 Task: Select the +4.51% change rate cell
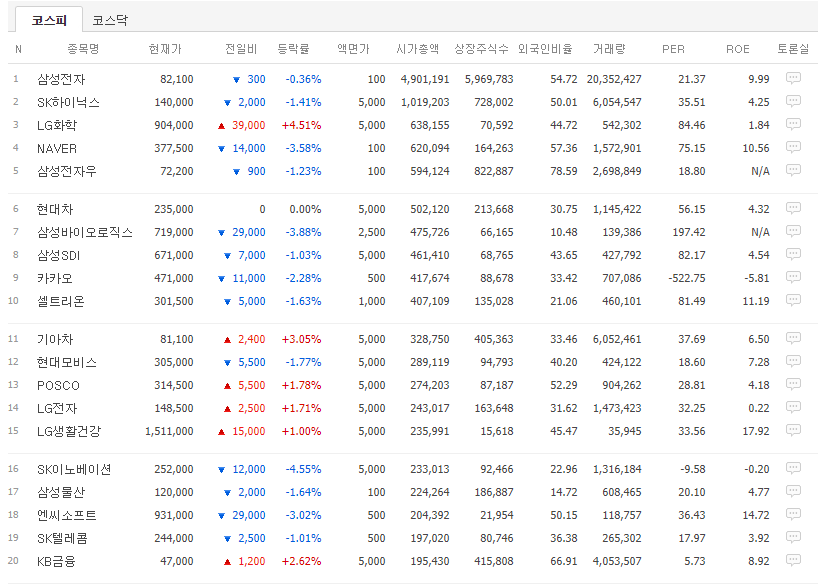click(301, 125)
